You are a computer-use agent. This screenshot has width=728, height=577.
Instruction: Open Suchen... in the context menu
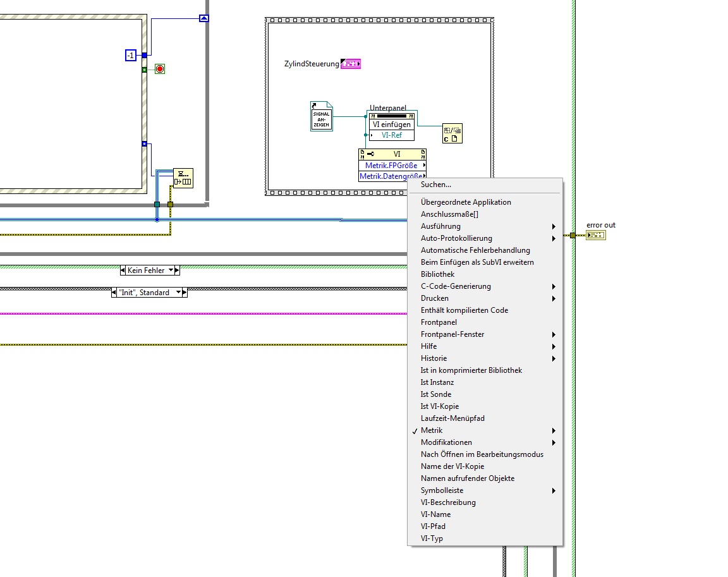click(x=485, y=185)
